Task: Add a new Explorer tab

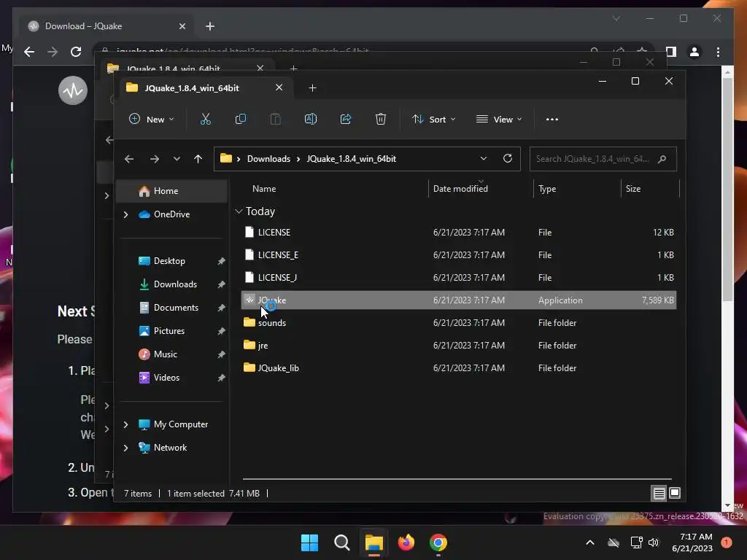Action: [312, 88]
